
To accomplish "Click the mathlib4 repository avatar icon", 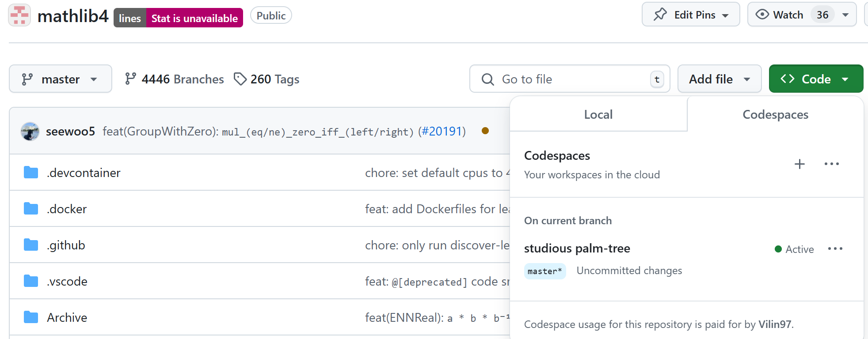I will [x=19, y=15].
